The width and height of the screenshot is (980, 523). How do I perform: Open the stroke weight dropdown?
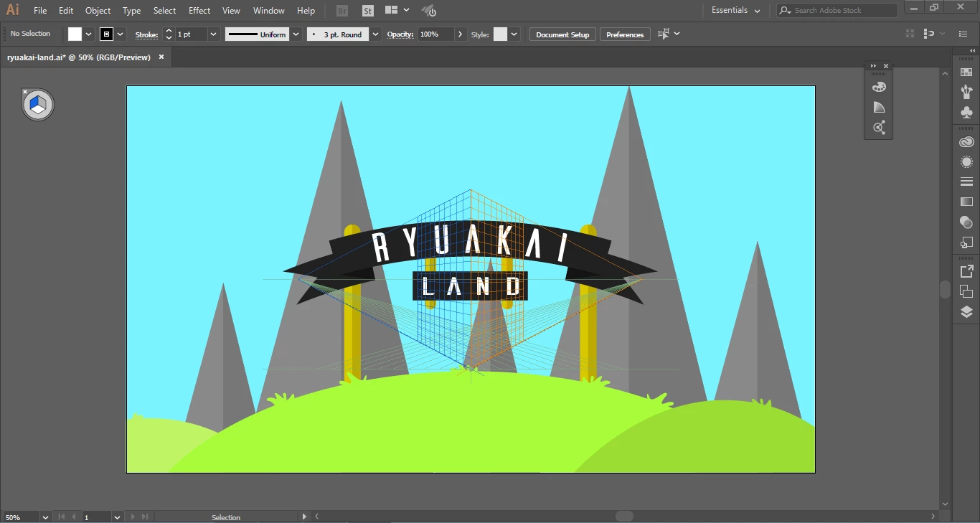point(213,34)
